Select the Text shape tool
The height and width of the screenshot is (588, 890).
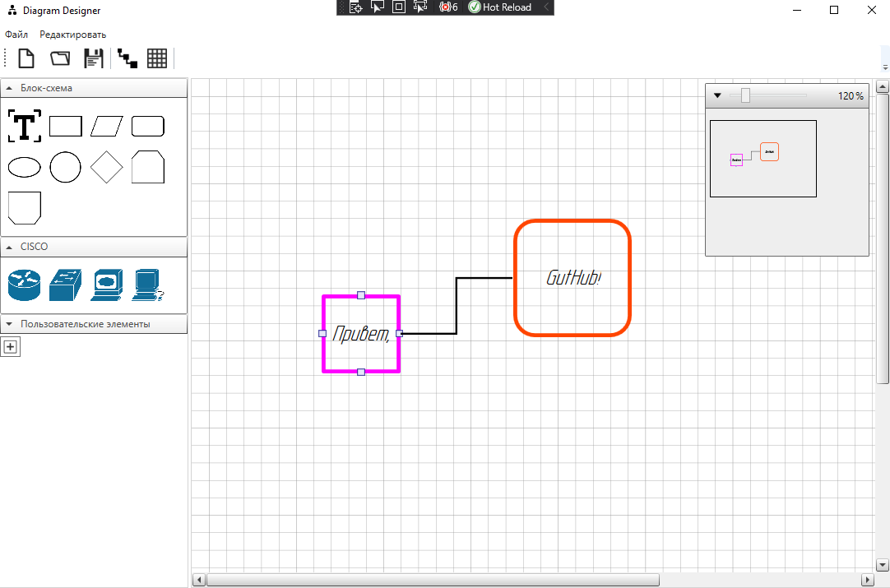point(24,126)
